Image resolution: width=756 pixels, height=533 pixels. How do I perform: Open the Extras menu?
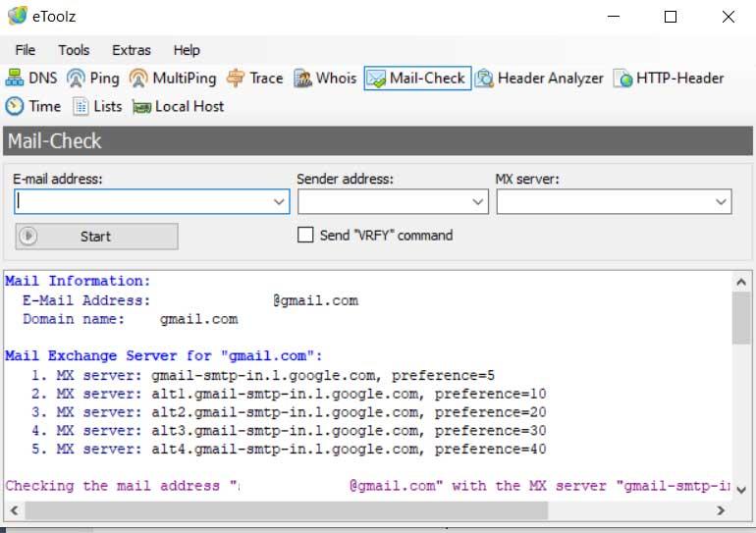click(132, 50)
